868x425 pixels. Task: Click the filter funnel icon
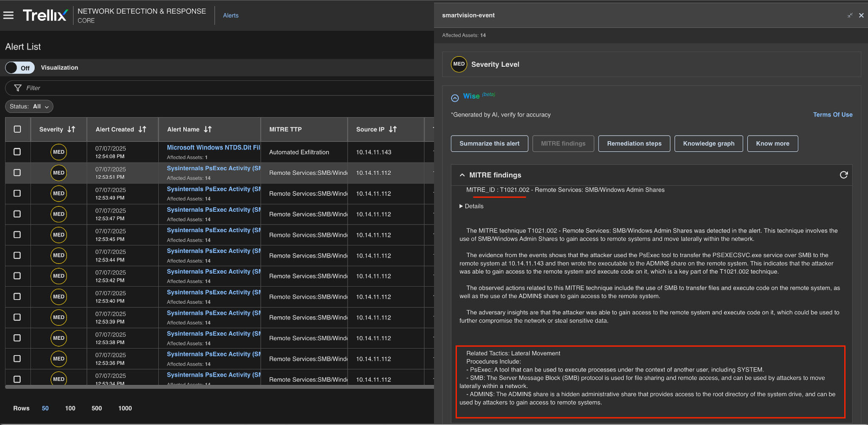(x=18, y=88)
